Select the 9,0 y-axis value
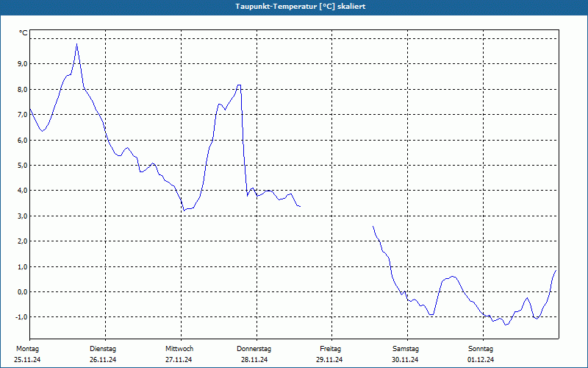 pyautogui.click(x=23, y=64)
